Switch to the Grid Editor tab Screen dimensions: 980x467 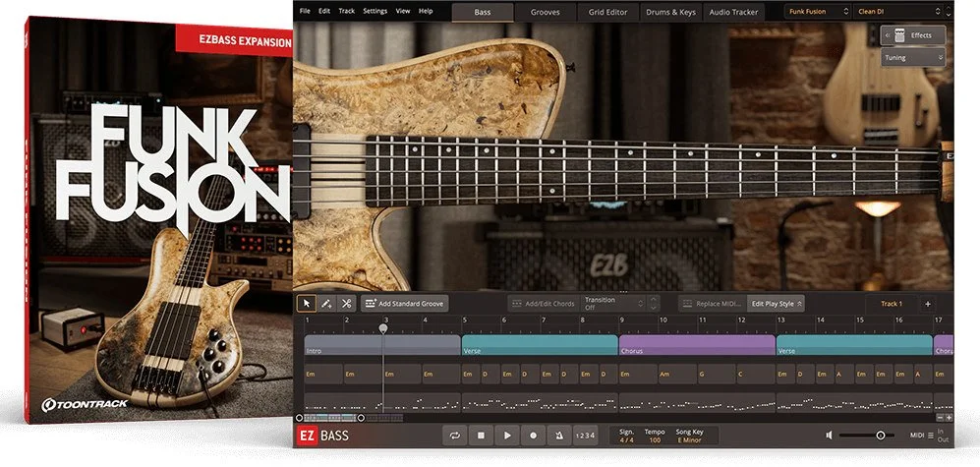pyautogui.click(x=607, y=12)
